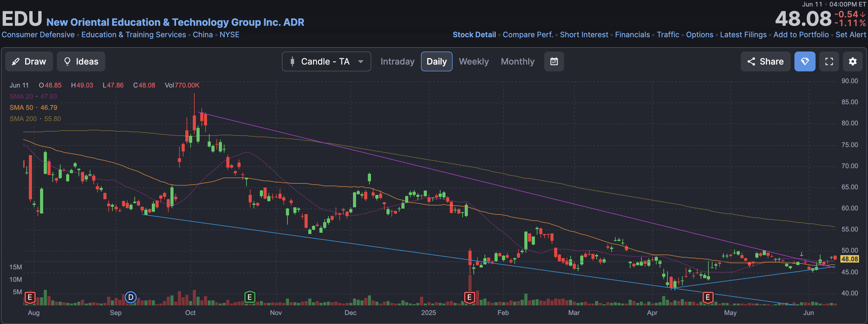Click Set Alert link
Screen dimensions: 868x324
(x=851, y=35)
